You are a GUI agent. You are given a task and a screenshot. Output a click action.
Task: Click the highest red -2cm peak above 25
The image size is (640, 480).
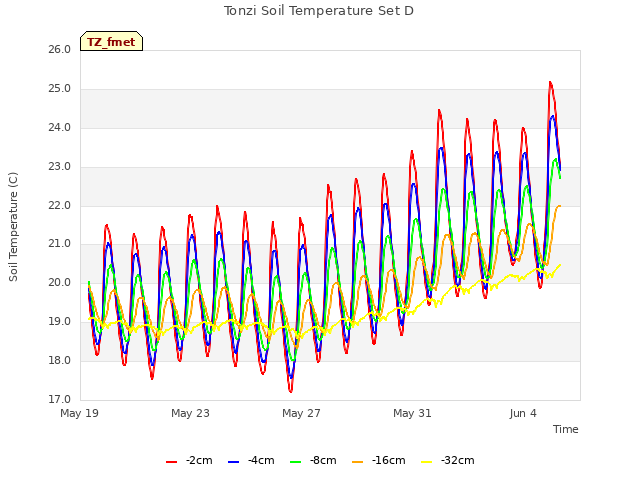(550, 83)
